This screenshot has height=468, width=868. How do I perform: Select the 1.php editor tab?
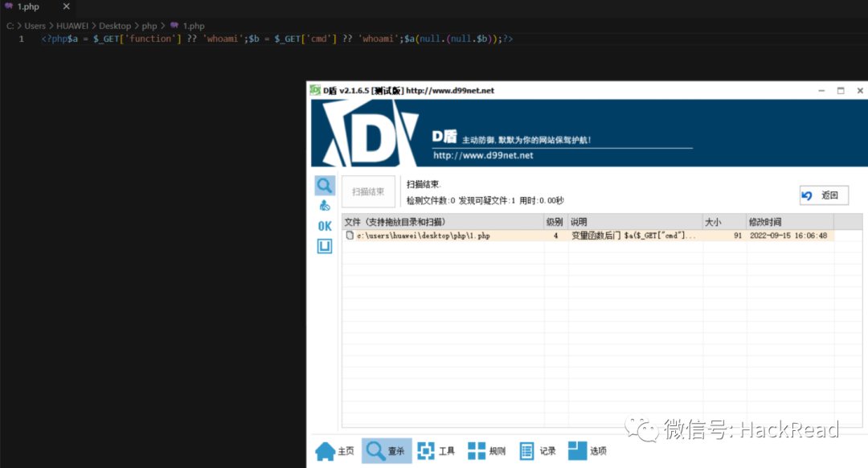pos(27,6)
